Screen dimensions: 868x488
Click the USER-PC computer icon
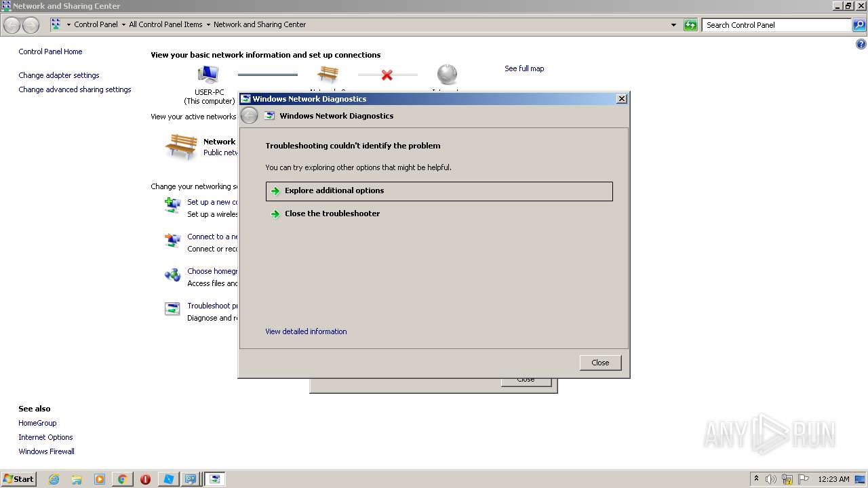click(x=208, y=75)
